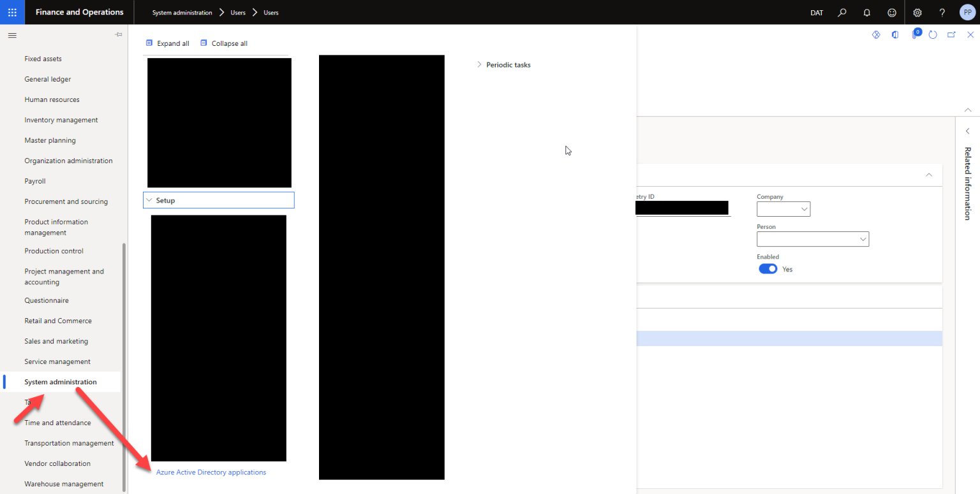
Task: Toggle the hamburger navigation menu icon
Action: pos(11,35)
